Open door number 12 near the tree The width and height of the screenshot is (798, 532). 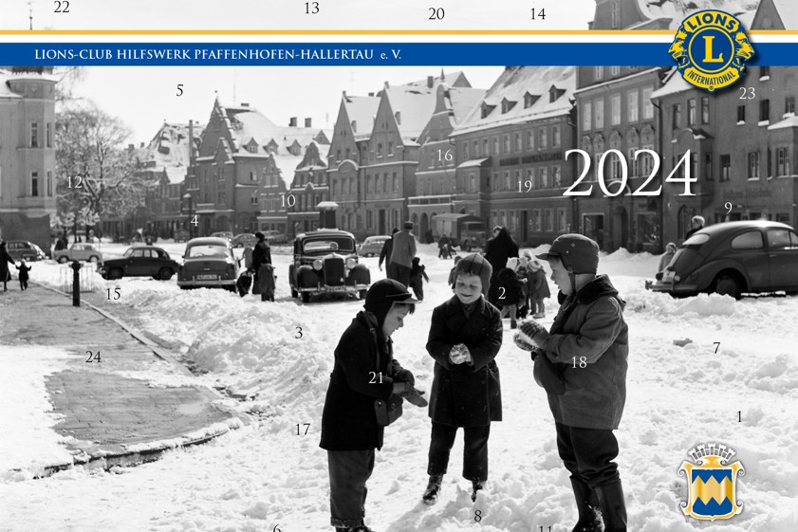[74, 182]
